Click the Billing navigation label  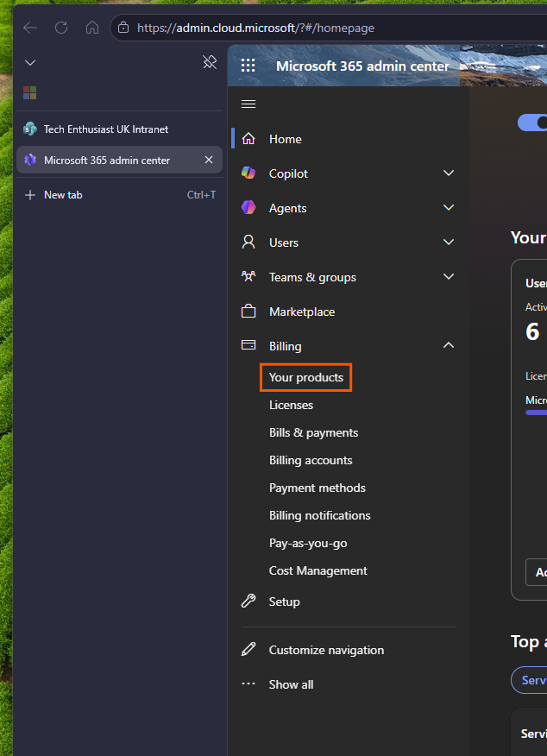286,347
